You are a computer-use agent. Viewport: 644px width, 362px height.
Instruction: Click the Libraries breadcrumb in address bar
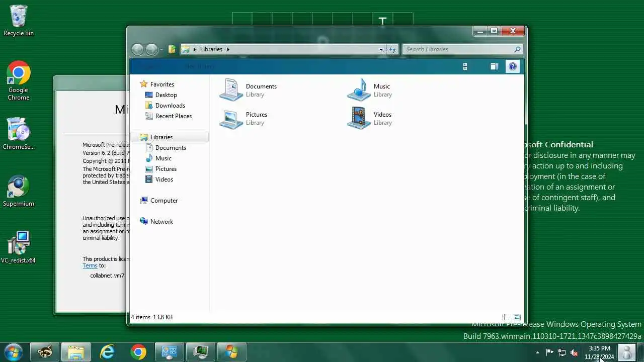(211, 49)
